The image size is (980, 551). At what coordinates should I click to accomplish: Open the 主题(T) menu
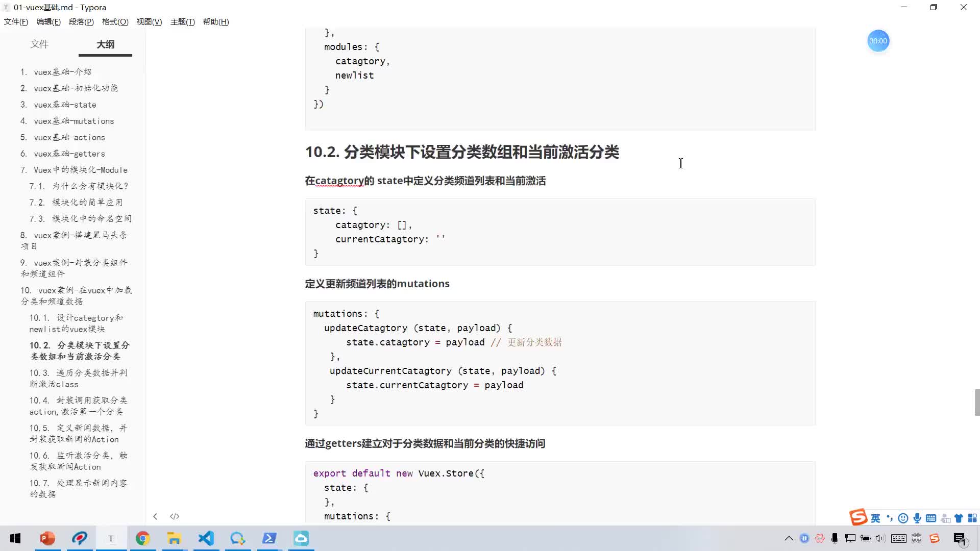tap(182, 22)
